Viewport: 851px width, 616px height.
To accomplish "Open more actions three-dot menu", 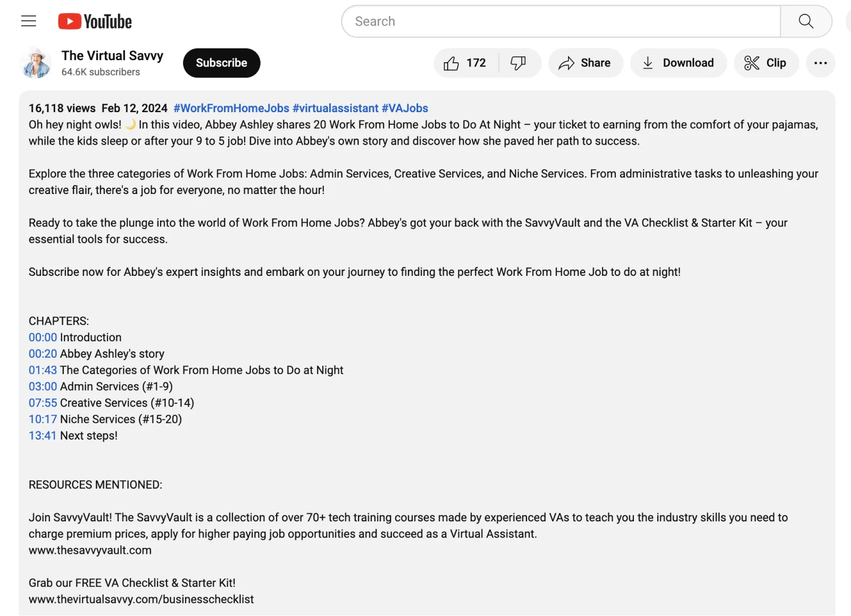I will pos(820,63).
